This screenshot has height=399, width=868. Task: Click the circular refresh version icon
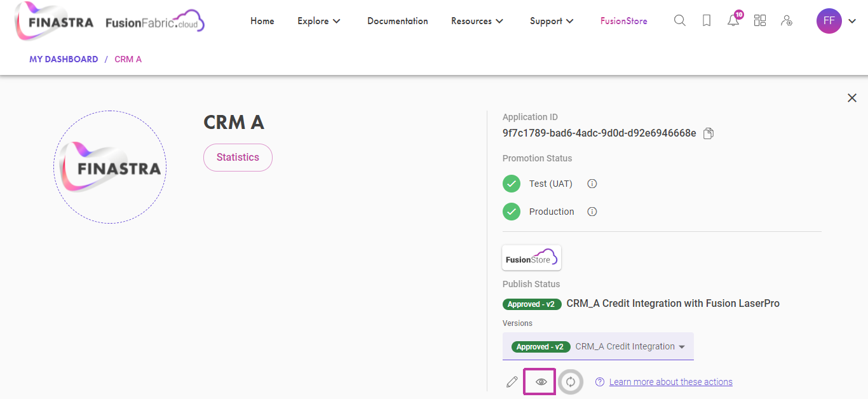[571, 382]
